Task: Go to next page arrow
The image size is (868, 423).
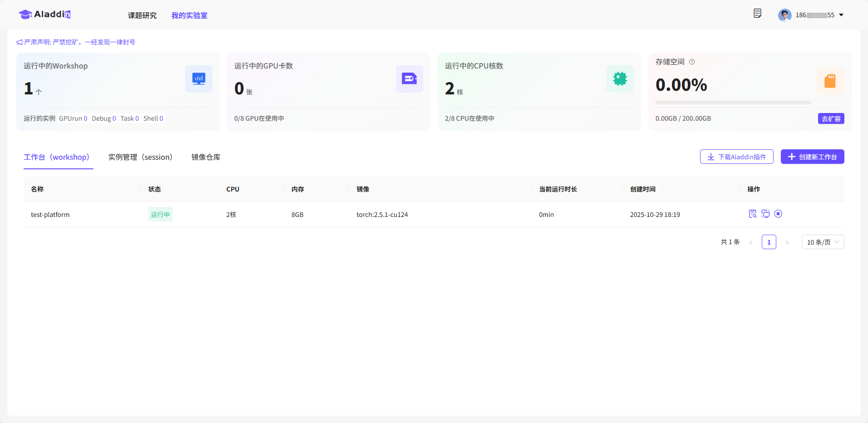Action: [787, 242]
